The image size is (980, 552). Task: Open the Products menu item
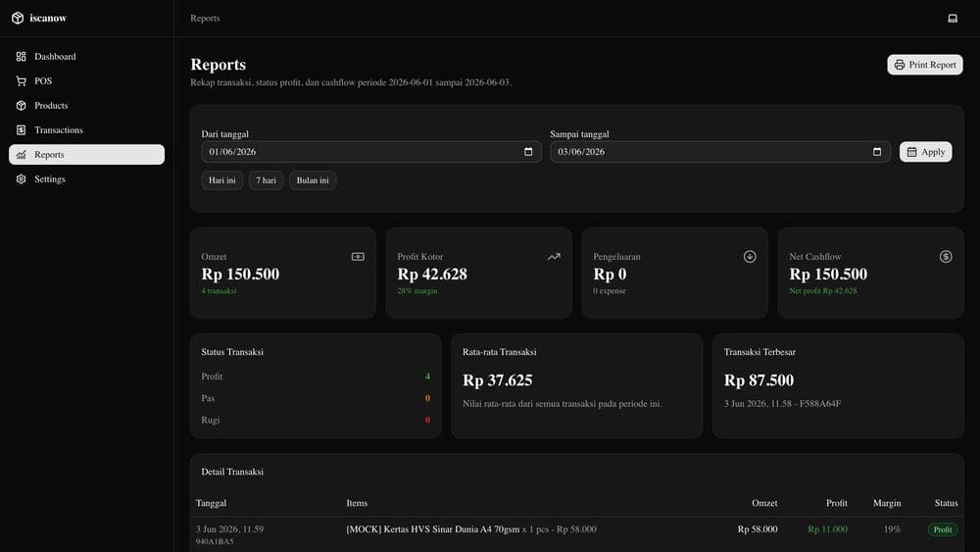pyautogui.click(x=87, y=106)
